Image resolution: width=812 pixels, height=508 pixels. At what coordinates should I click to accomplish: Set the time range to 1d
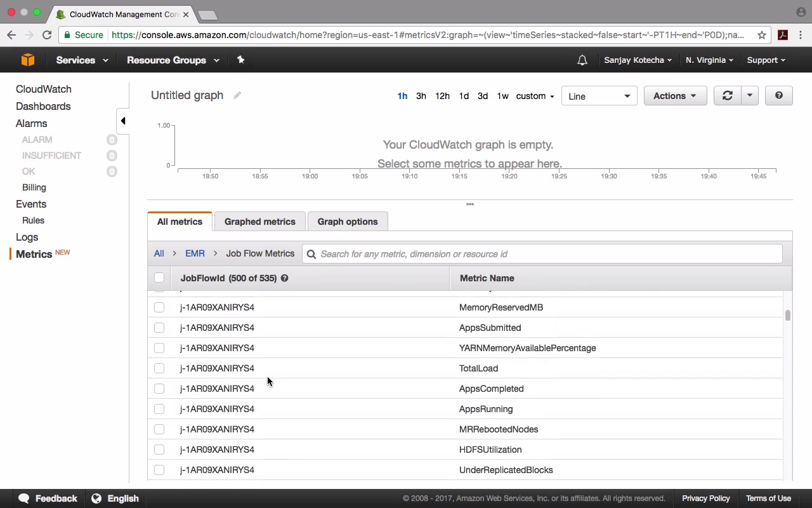pos(464,96)
